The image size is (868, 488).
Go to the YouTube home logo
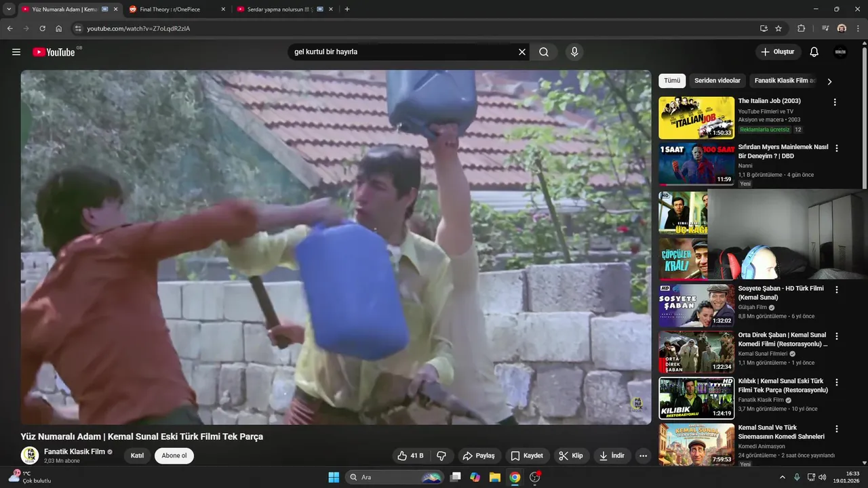54,52
